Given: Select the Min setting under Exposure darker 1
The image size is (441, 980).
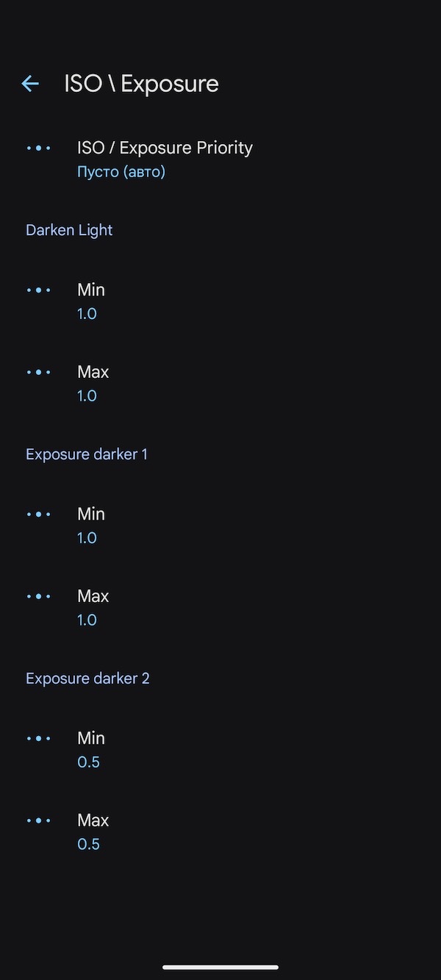Looking at the screenshot, I should [90, 514].
